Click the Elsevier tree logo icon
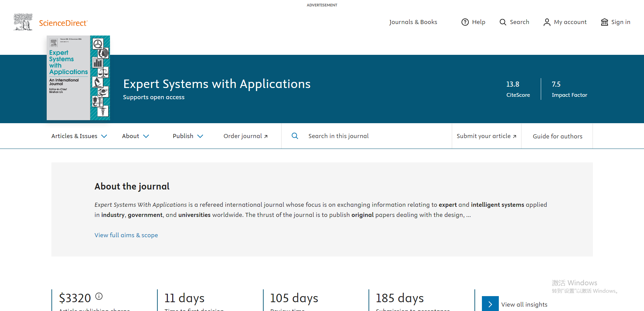 point(23,22)
